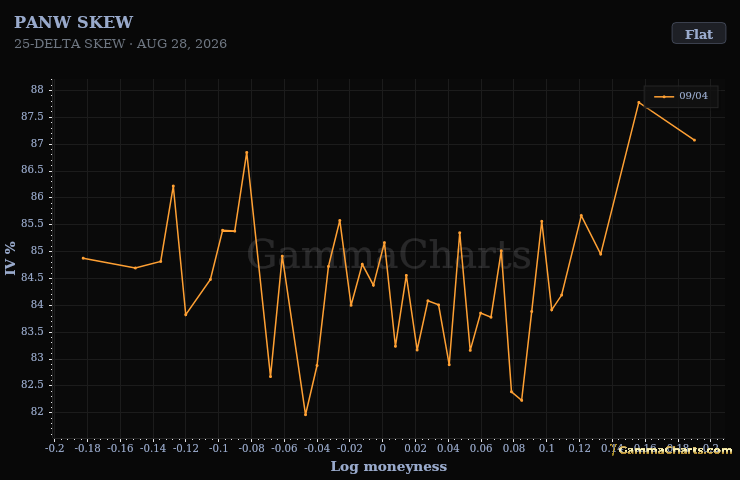This screenshot has height=480, width=740.
Task: Click the lowest data point near 82 IV
Action: 305,414
